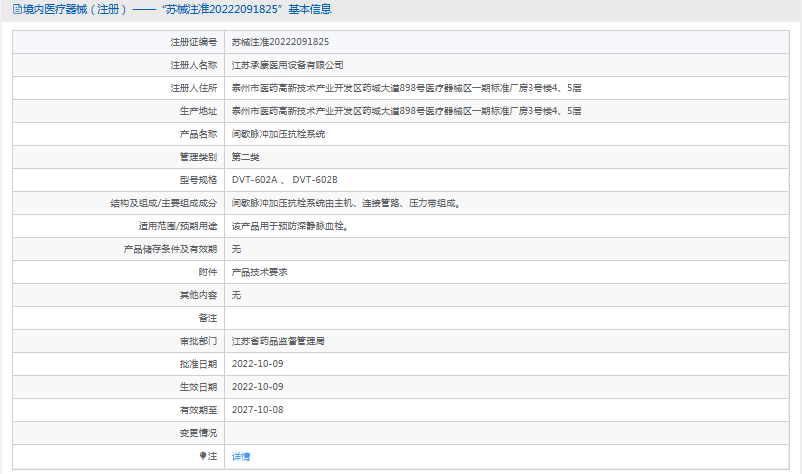Click the 其他内容 row label
The height and width of the screenshot is (474, 802).
(x=198, y=295)
